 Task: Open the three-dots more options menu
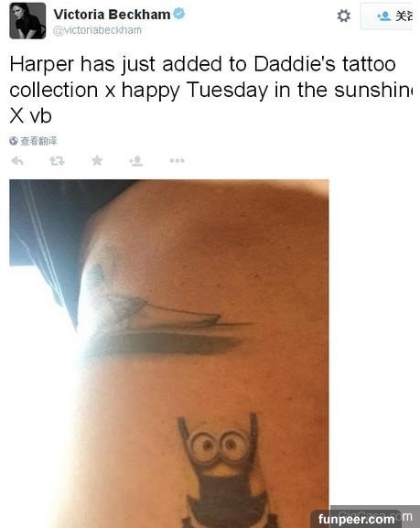pos(178,161)
